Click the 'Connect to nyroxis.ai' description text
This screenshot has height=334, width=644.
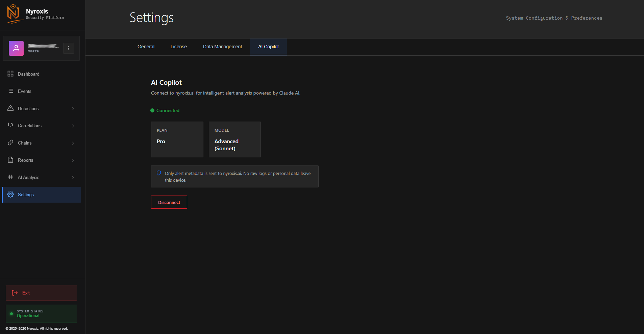[226, 93]
